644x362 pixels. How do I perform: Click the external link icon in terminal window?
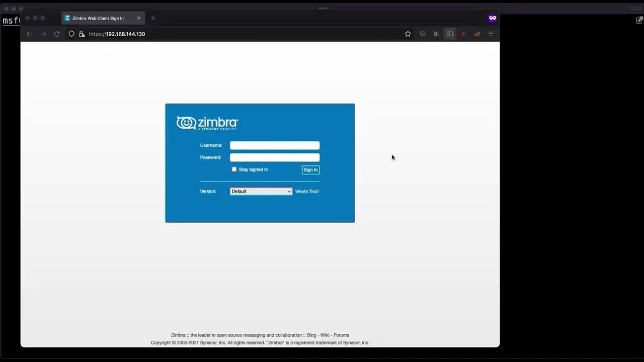tap(639, 20)
